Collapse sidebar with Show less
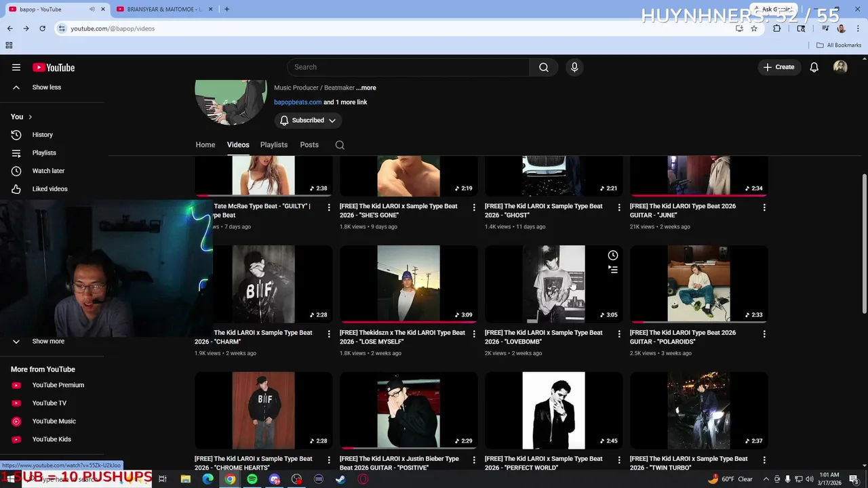This screenshot has width=868, height=488. 47,87
